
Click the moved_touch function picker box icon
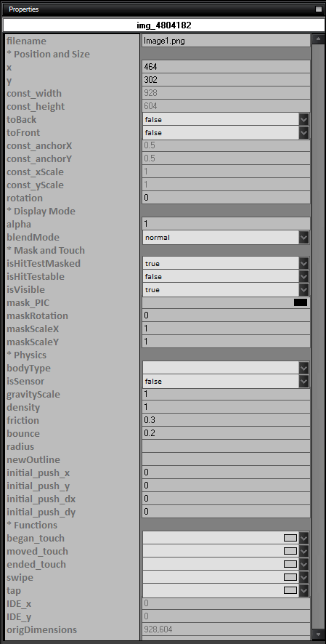pyautogui.click(x=290, y=551)
